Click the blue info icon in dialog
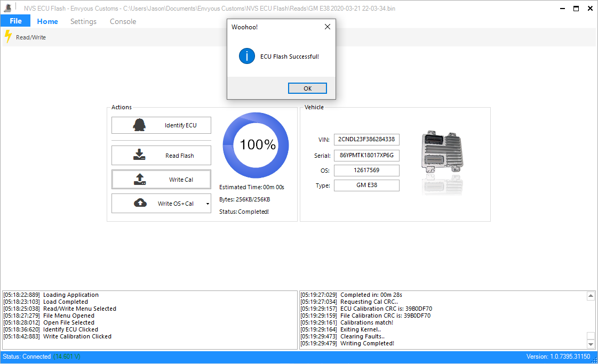 (x=247, y=56)
